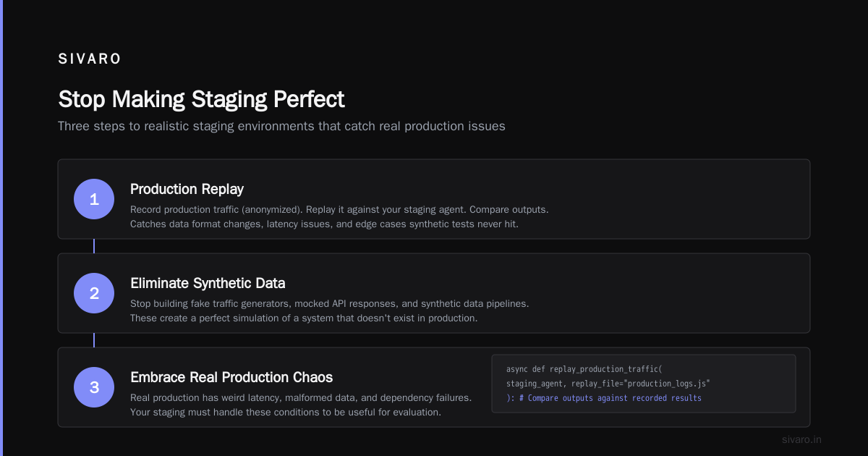Click the number 2 circle badge
The height and width of the screenshot is (456, 868).
pyautogui.click(x=94, y=293)
